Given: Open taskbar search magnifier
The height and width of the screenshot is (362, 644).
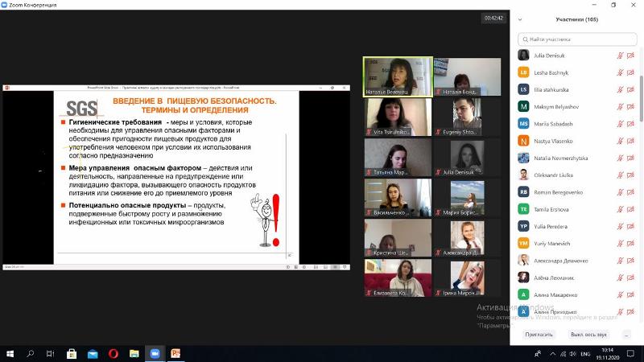Looking at the screenshot, I should (30, 353).
